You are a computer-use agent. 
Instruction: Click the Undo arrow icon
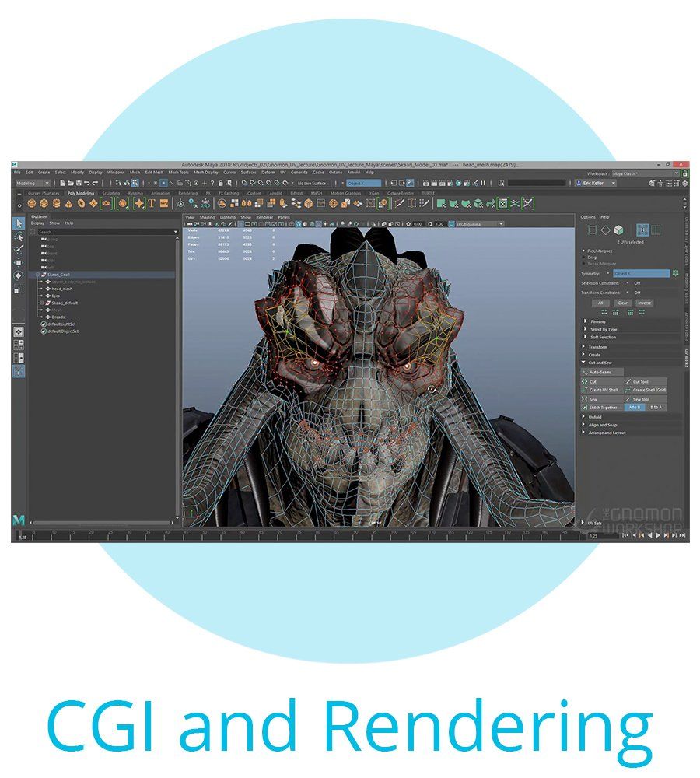coord(87,183)
